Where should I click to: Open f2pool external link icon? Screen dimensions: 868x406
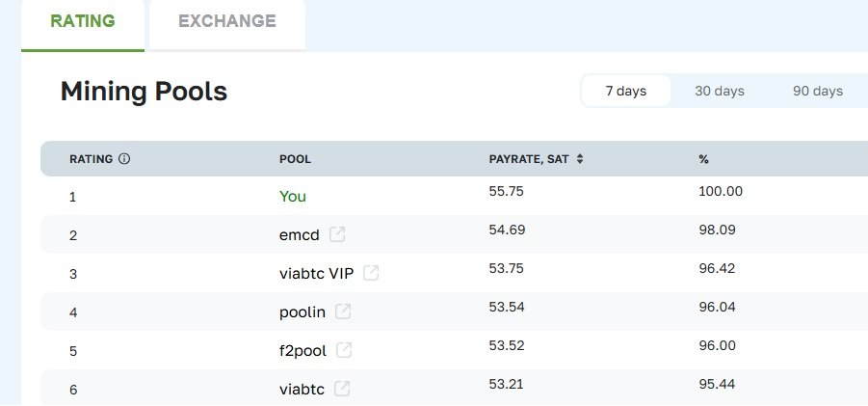pos(344,350)
